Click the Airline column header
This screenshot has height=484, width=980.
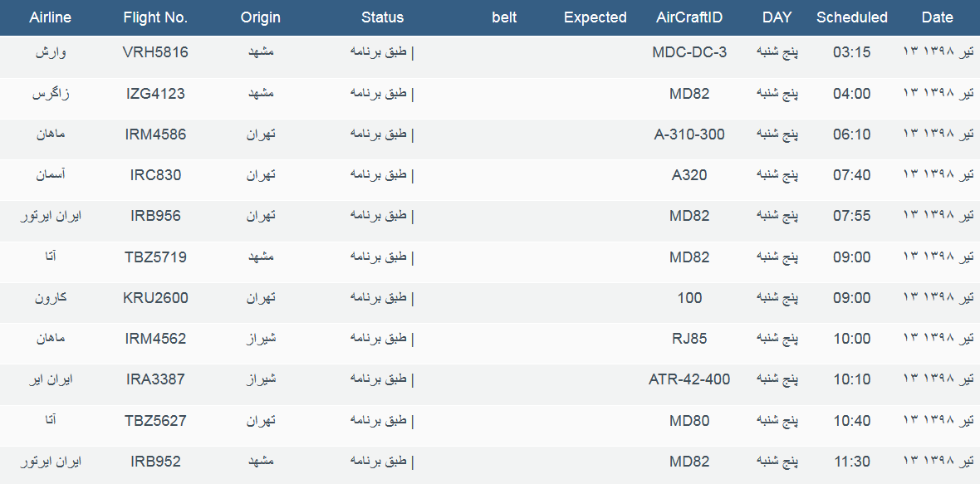[50, 17]
